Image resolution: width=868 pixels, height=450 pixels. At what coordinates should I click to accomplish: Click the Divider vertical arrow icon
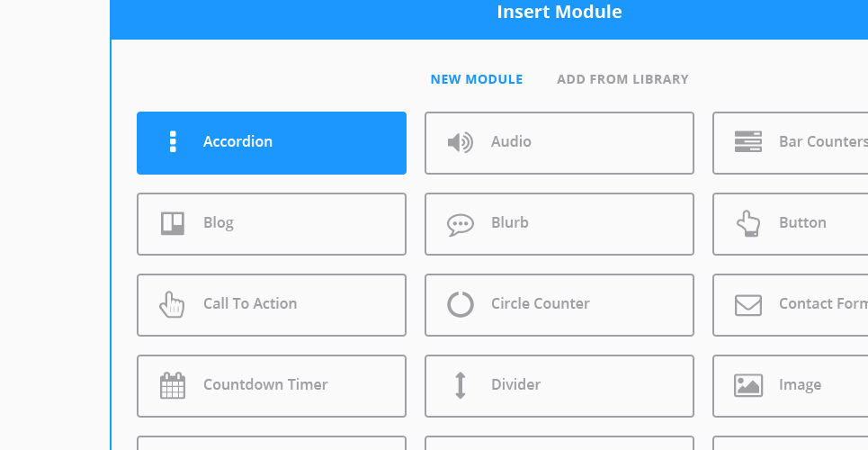pos(460,386)
